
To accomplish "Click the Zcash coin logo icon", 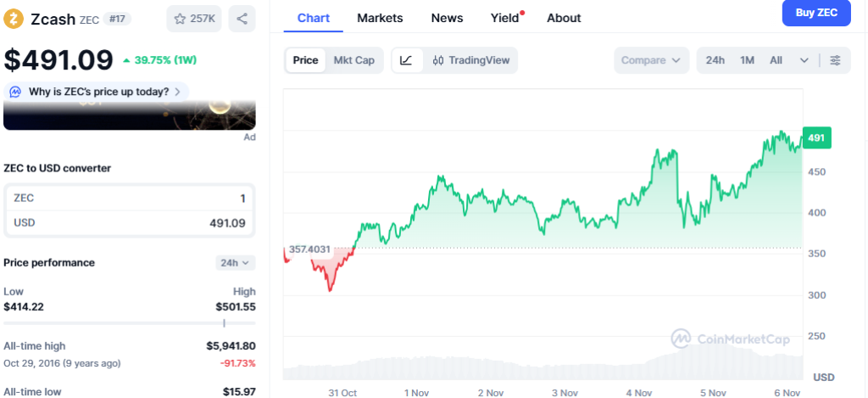I will click(14, 18).
